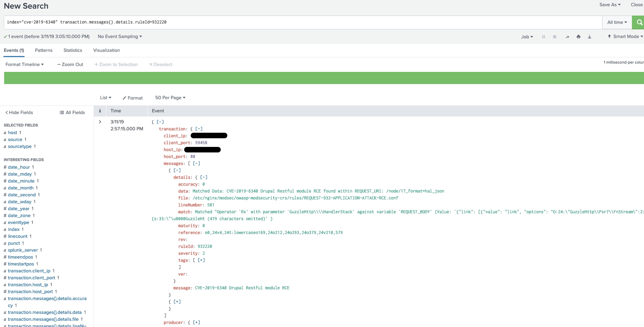Collapse the first messages item object

[x=177, y=170]
